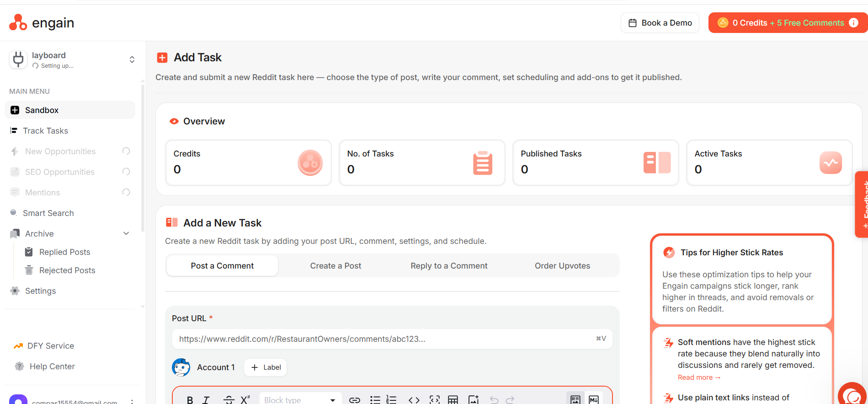This screenshot has width=868, height=404.
Task: Click the Post URL input field
Action: pos(392,339)
